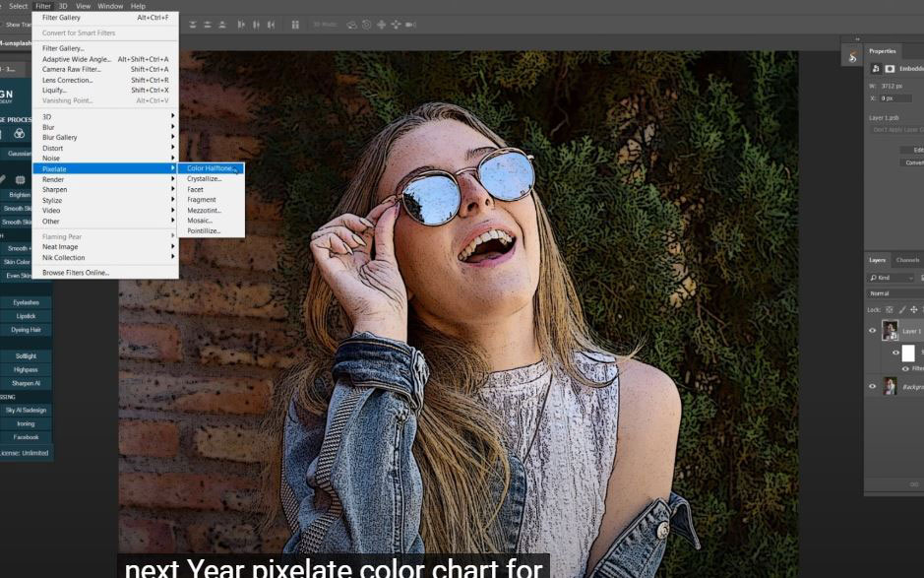
Task: Hide the Background layer using its eye icon
Action: pyautogui.click(x=872, y=386)
